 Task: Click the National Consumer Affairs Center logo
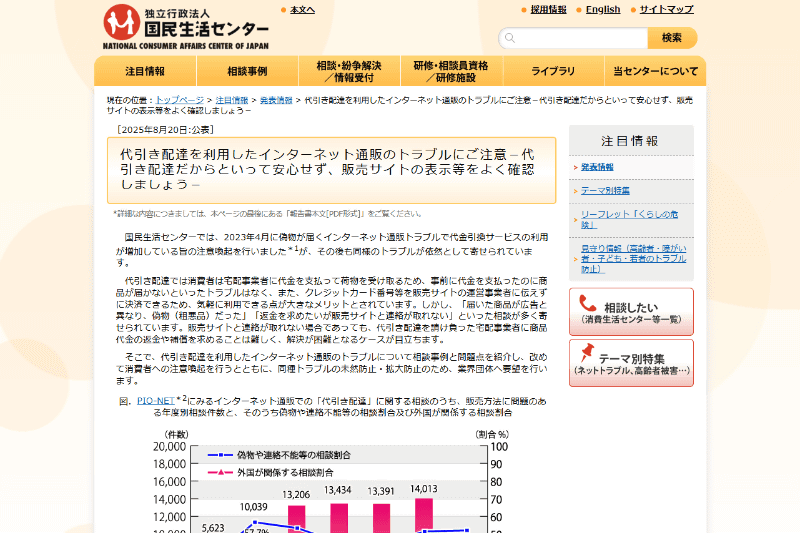(x=186, y=27)
